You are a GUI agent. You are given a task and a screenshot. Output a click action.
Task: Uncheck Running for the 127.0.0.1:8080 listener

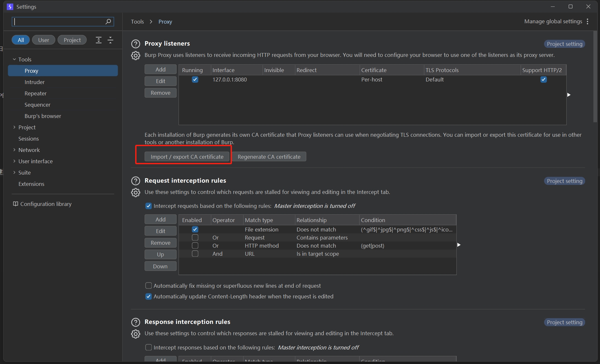pos(195,80)
